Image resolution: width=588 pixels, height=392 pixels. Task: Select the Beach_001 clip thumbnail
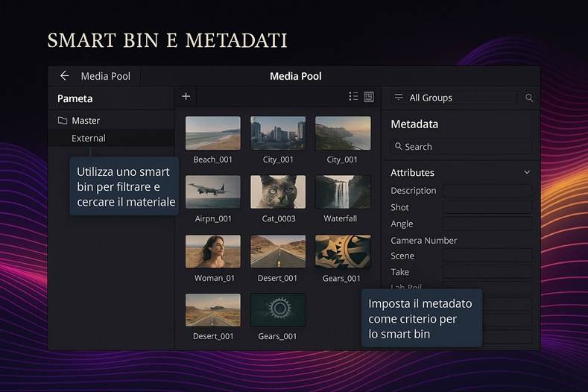pos(213,133)
